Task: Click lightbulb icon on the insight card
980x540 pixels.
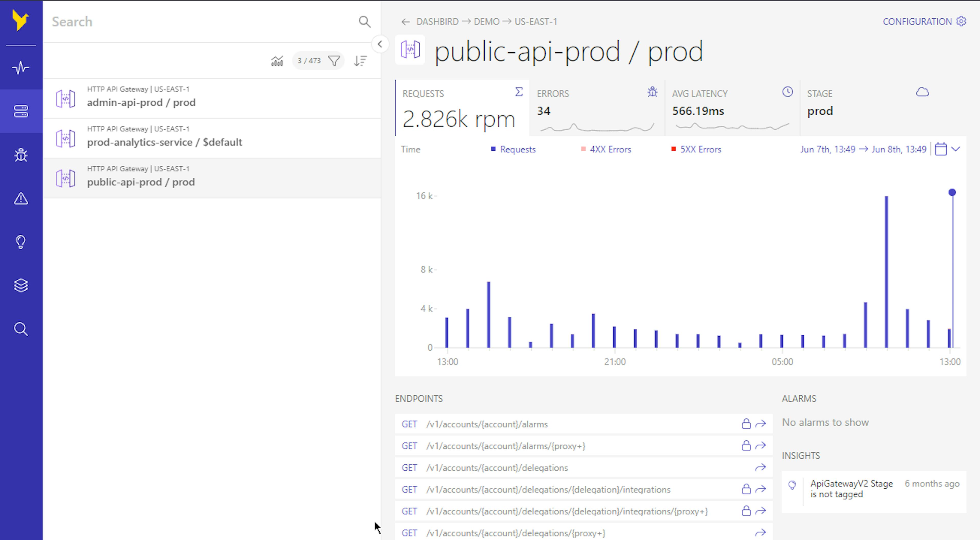Action: pos(792,485)
